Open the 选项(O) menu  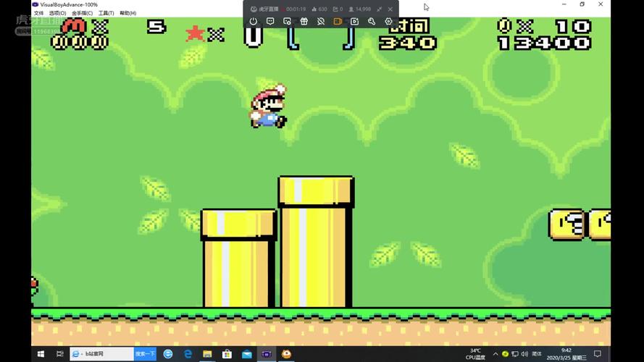pos(57,13)
